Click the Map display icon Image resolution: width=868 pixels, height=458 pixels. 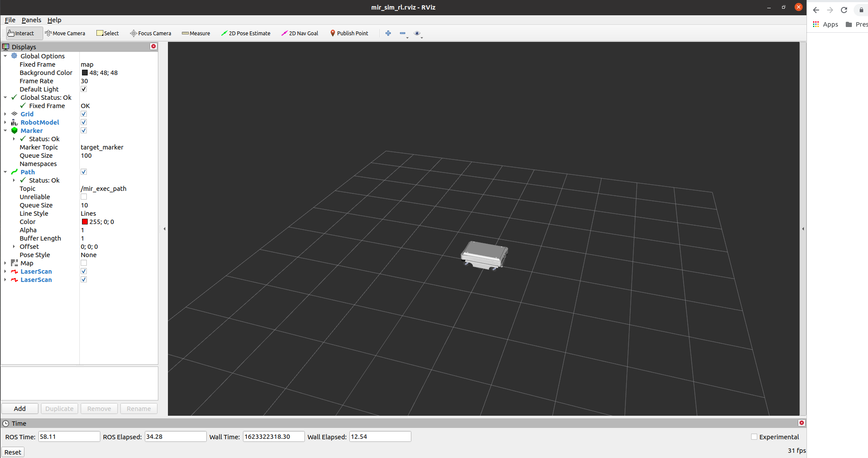[14, 263]
